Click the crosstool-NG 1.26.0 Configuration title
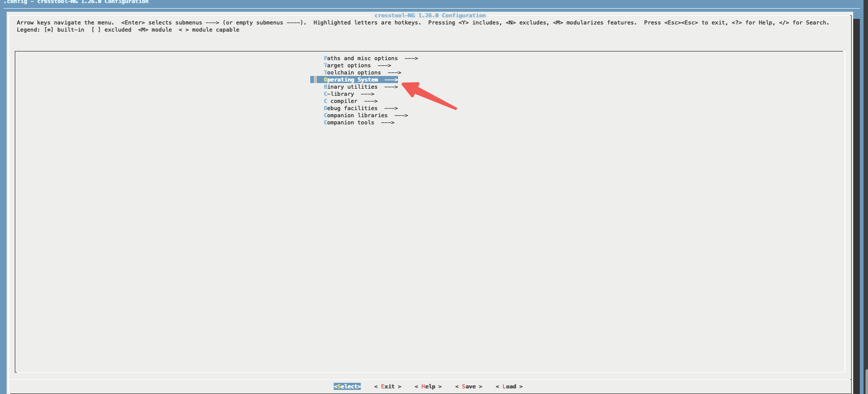The image size is (868, 394). pyautogui.click(x=430, y=15)
